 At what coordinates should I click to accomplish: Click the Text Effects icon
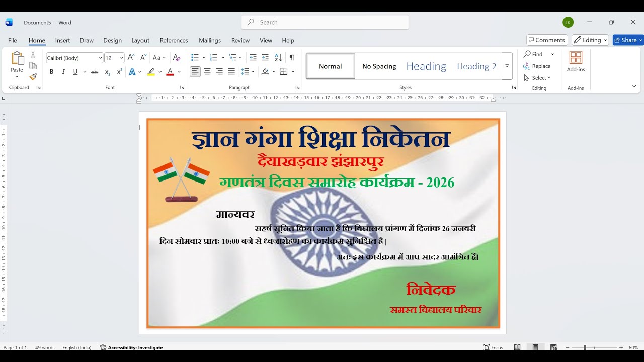[132, 72]
